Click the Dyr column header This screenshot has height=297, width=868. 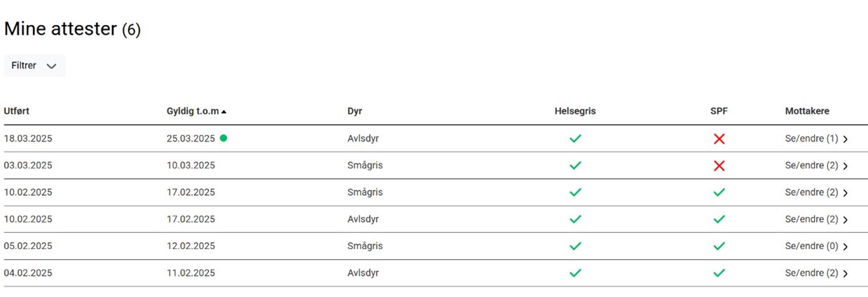click(x=355, y=111)
